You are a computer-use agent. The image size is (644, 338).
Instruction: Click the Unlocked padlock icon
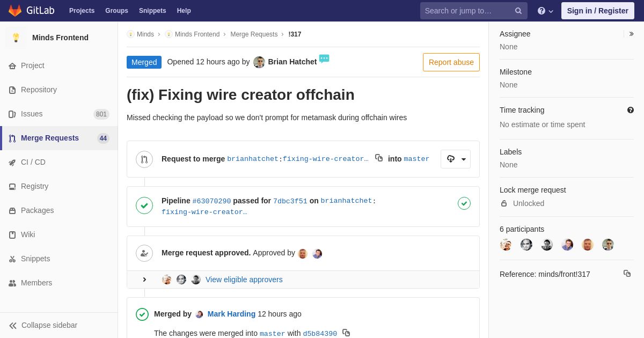pos(504,203)
